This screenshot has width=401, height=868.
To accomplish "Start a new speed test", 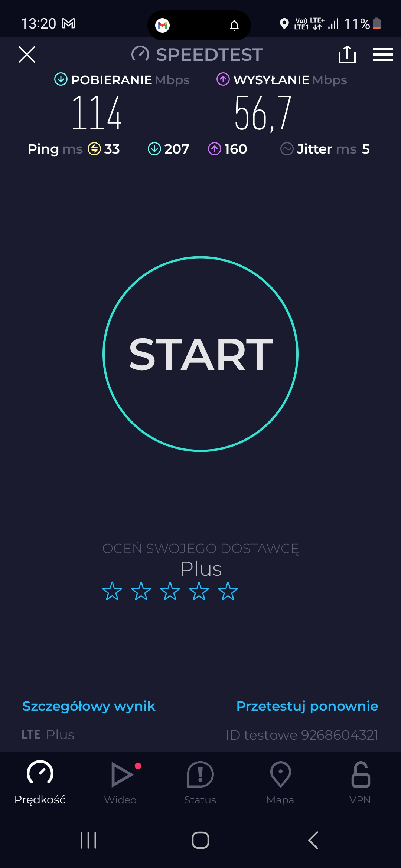I will point(200,354).
